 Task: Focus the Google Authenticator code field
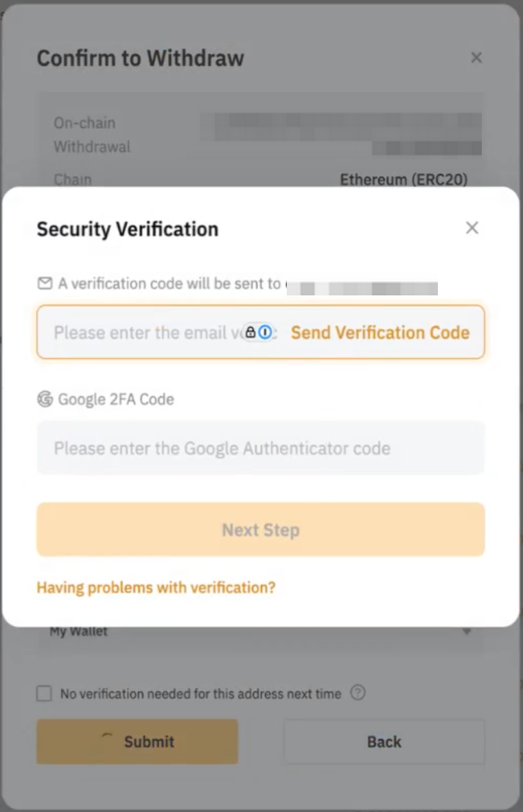point(260,449)
